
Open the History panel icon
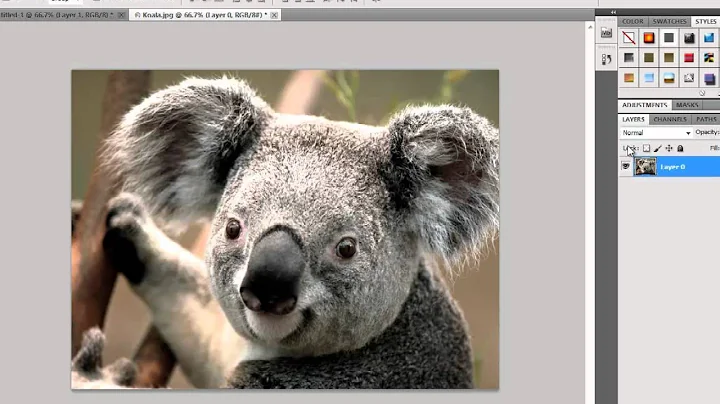(607, 59)
